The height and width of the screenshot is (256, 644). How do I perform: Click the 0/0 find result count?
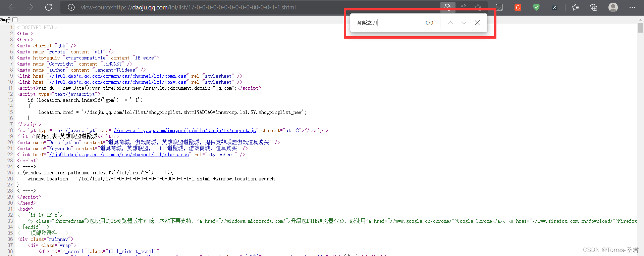(x=429, y=23)
